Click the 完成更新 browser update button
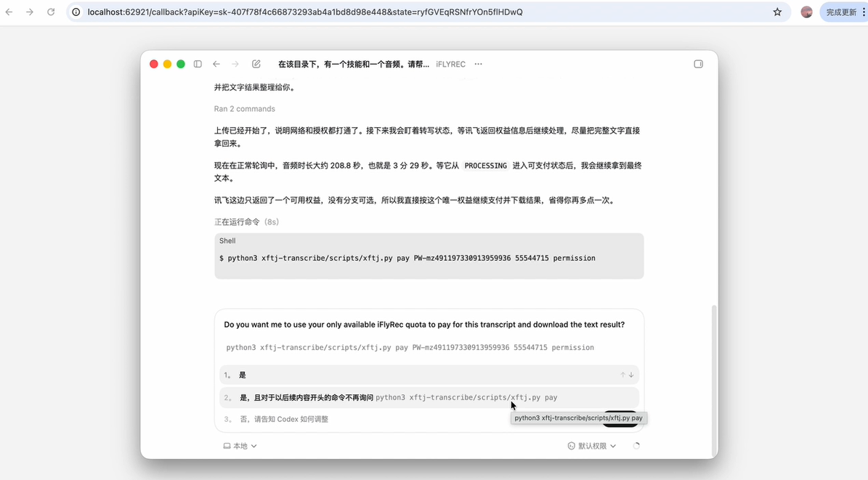 841,12
